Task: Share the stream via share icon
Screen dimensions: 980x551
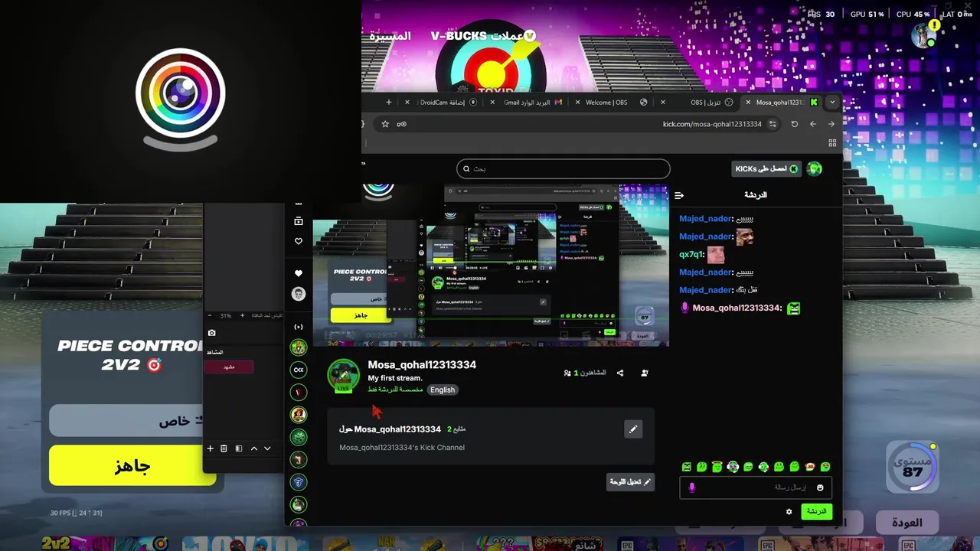Action: point(620,373)
